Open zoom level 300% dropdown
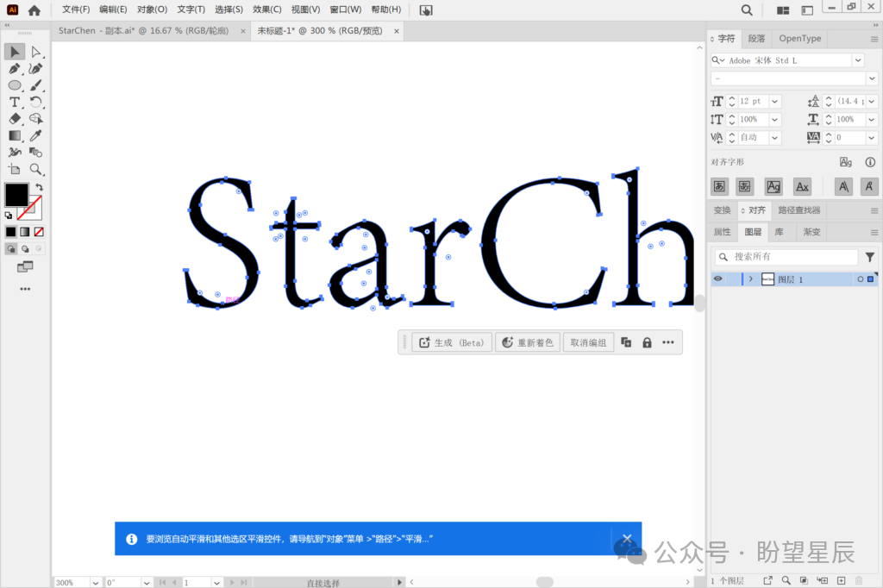 click(x=95, y=582)
